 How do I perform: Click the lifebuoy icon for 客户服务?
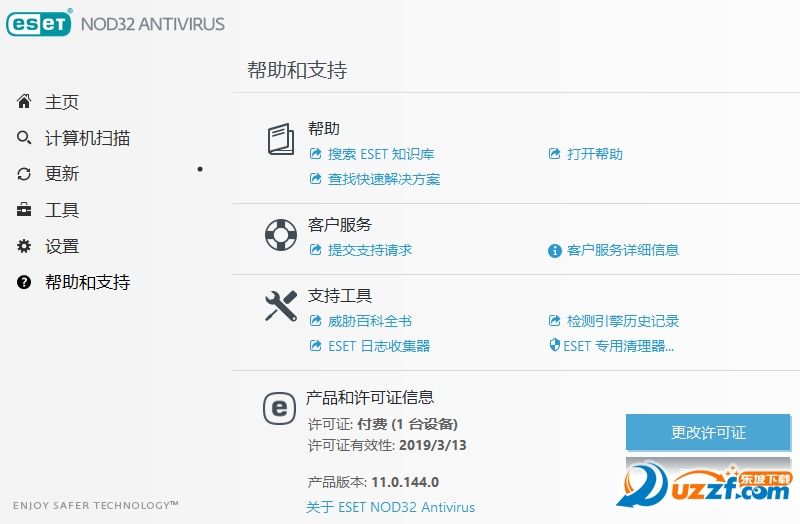[281, 235]
